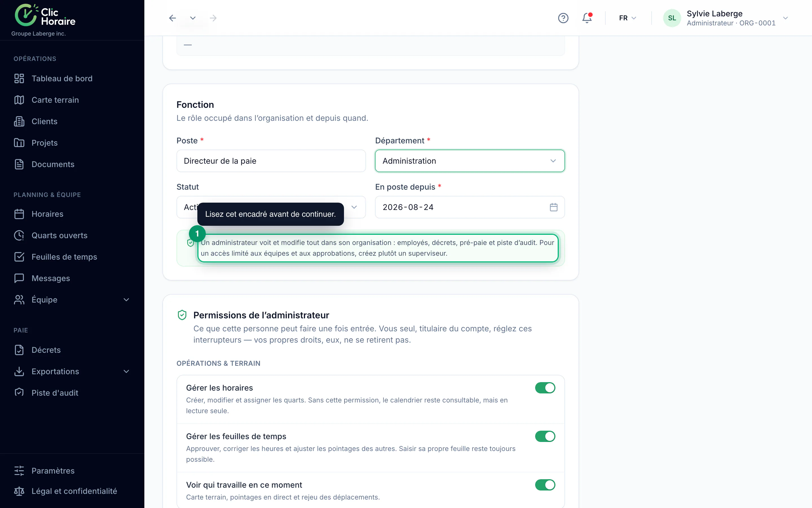Click the Documents label in sidebar
The height and width of the screenshot is (508, 812).
pyautogui.click(x=53, y=164)
